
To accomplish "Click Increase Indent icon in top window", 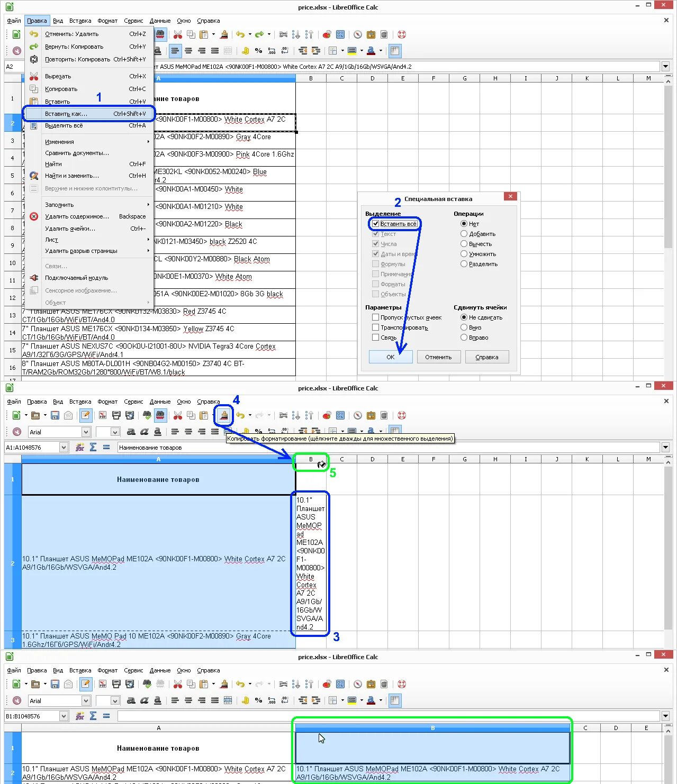I will pos(303,51).
